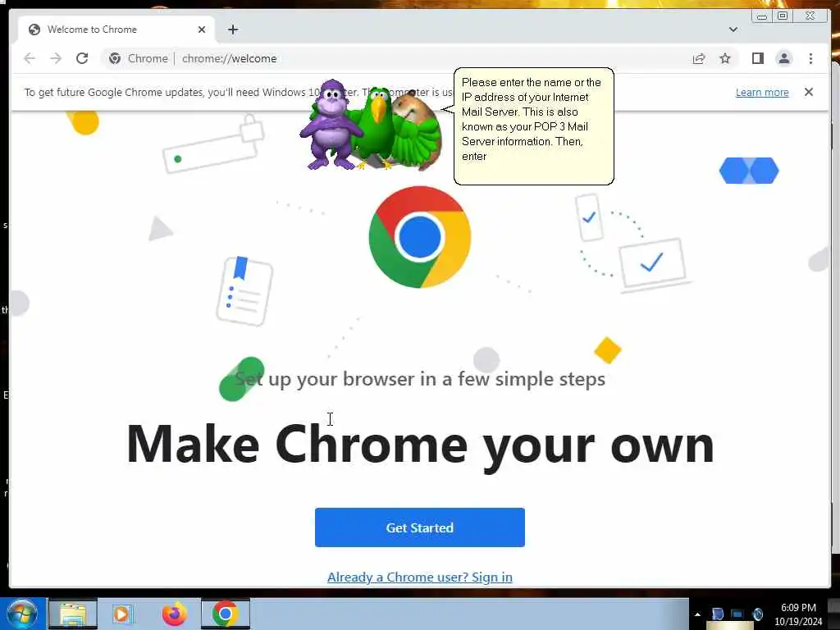Image resolution: width=840 pixels, height=630 pixels.
Task: Launch Windows Media Player from taskbar
Action: tap(122, 614)
